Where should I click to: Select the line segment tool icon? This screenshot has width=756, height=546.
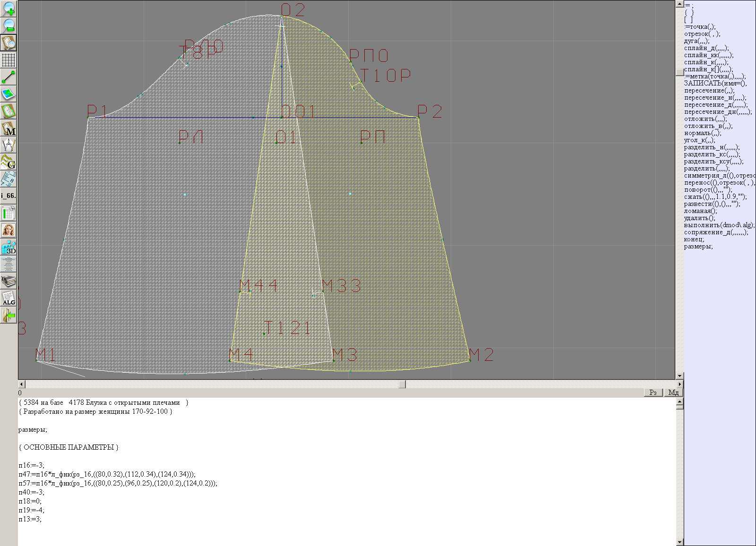(x=9, y=77)
